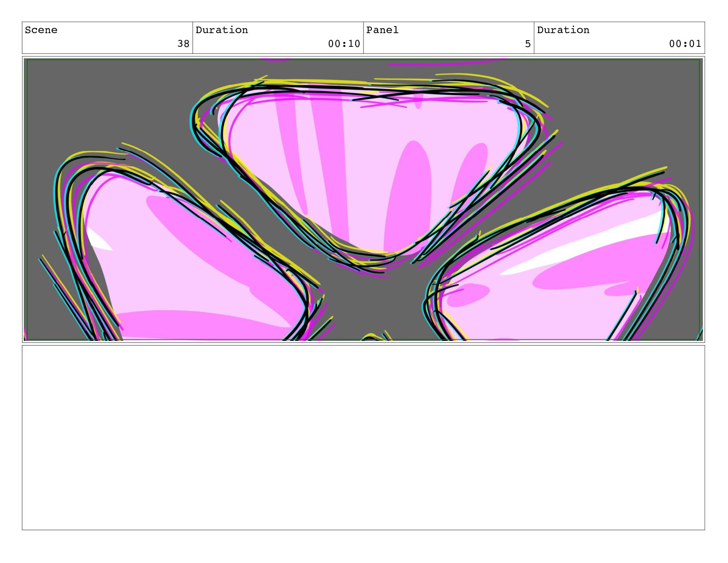Select the panel number 5 value
Screen dimensions: 728x563
[x=528, y=44]
